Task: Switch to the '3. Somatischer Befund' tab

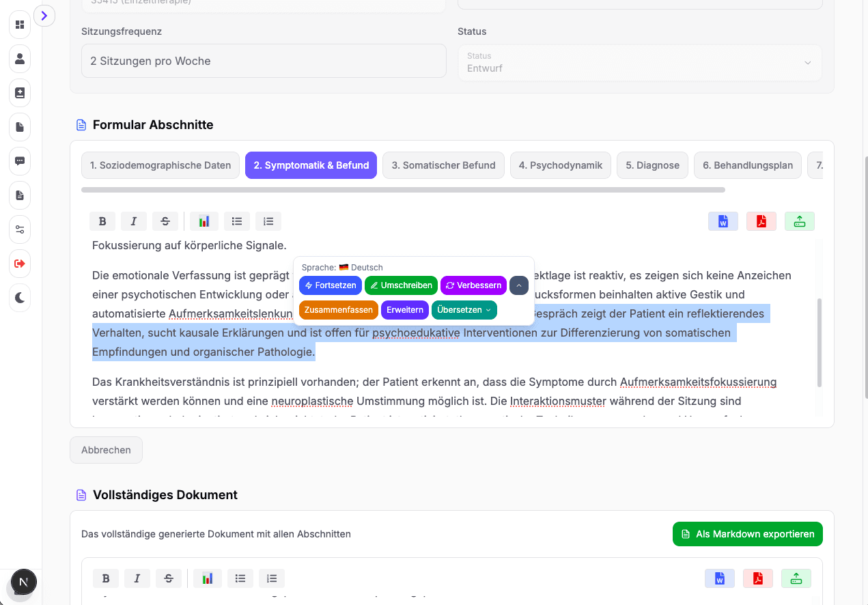Action: pos(443,165)
